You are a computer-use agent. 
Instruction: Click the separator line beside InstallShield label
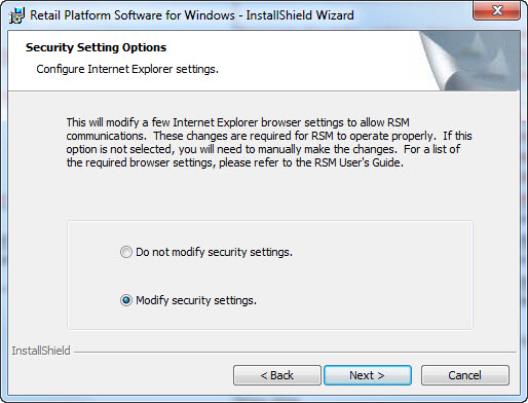point(295,352)
